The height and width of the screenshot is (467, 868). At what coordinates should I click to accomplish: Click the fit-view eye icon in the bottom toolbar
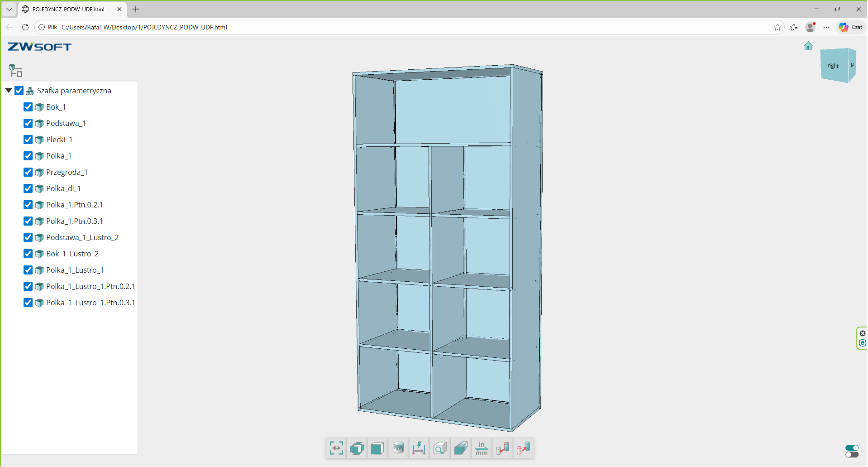pos(336,448)
